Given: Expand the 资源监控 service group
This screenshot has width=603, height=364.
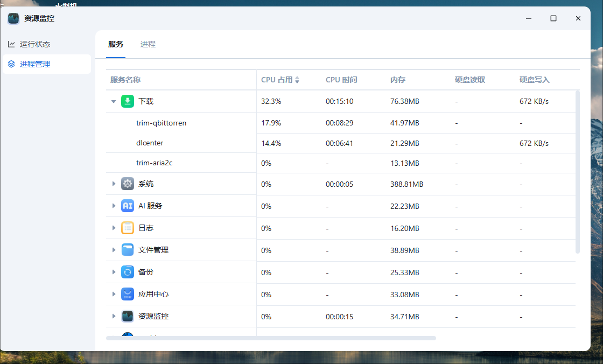Looking at the screenshot, I should [114, 316].
